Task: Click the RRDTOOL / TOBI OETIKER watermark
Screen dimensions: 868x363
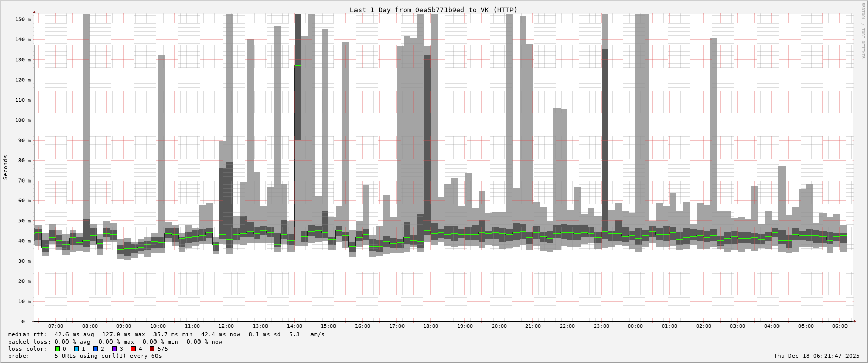Action: tap(862, 31)
